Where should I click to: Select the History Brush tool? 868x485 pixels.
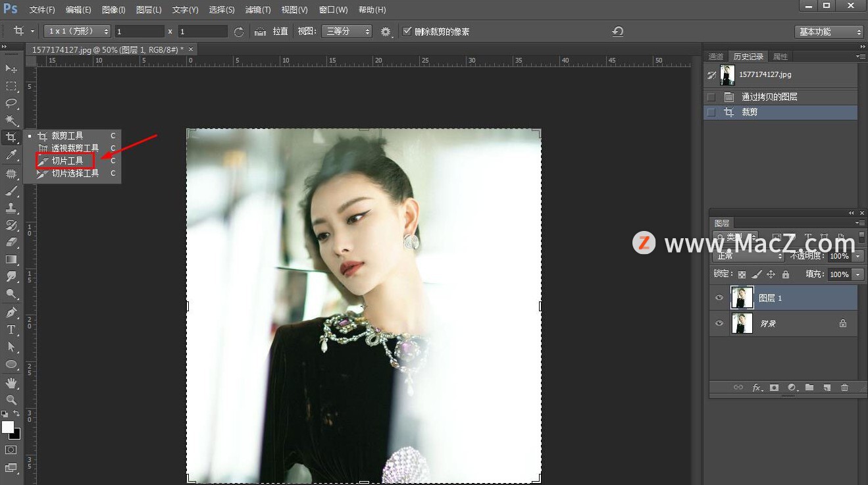tap(11, 225)
